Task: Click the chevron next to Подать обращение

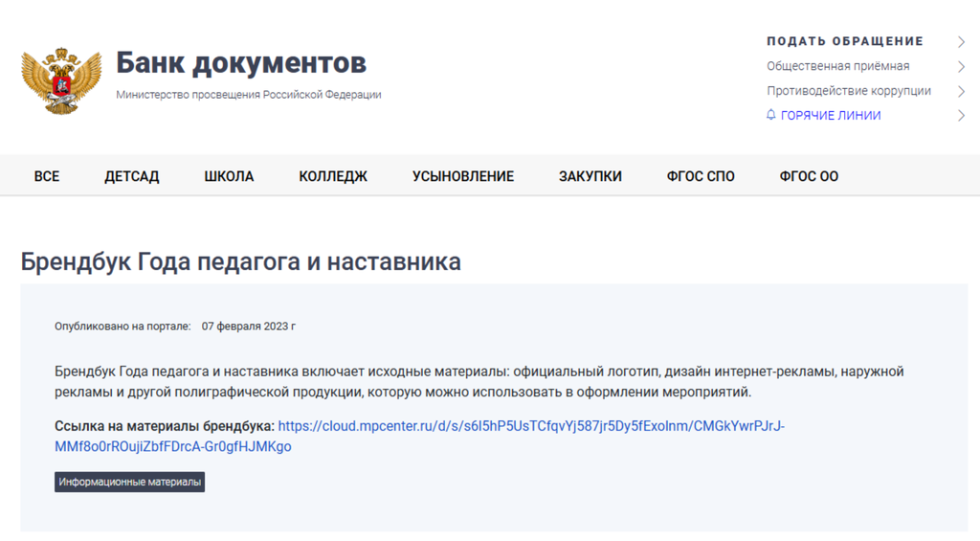Action: pos(961,42)
